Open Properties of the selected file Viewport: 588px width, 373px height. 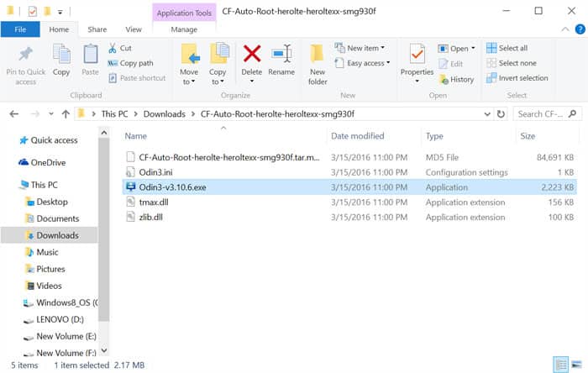[x=417, y=60]
